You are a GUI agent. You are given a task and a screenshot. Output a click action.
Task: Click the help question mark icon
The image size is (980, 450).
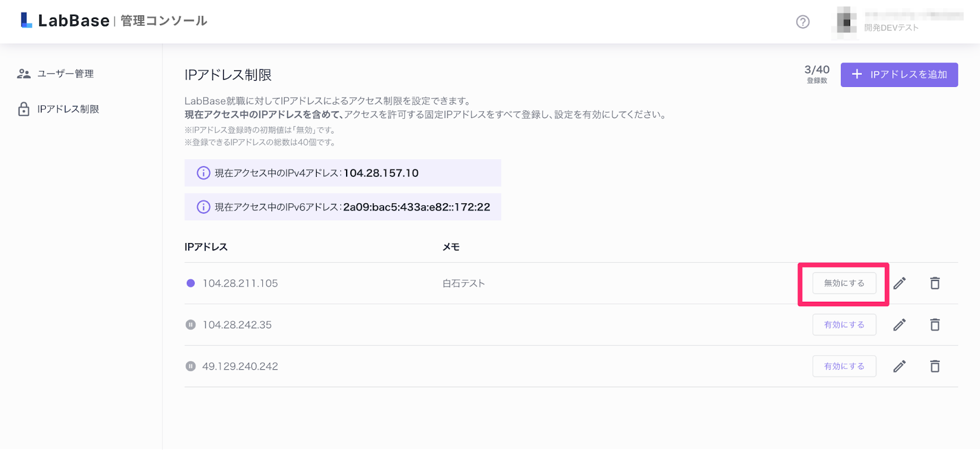pyautogui.click(x=802, y=22)
